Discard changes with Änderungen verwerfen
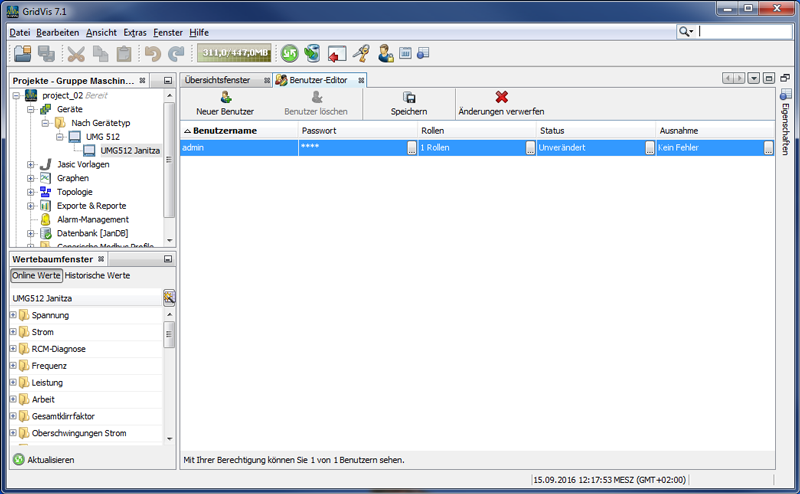Screen dimensions: 800x494 [501, 98]
